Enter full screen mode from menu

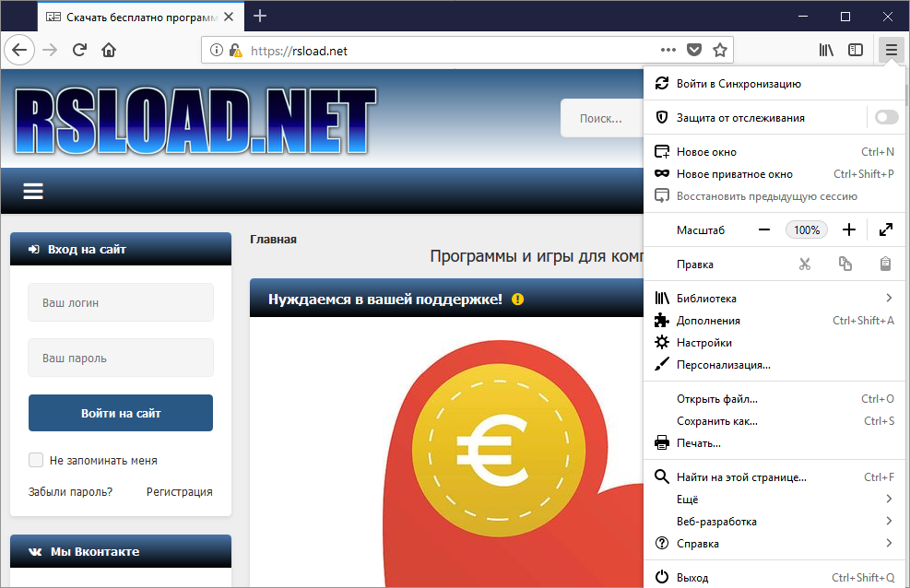886,230
